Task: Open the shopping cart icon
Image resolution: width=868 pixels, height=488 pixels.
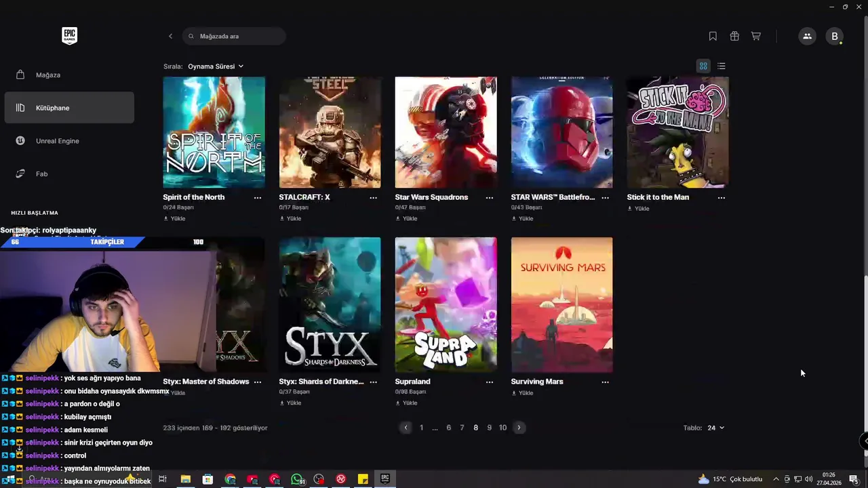Action: (x=756, y=36)
